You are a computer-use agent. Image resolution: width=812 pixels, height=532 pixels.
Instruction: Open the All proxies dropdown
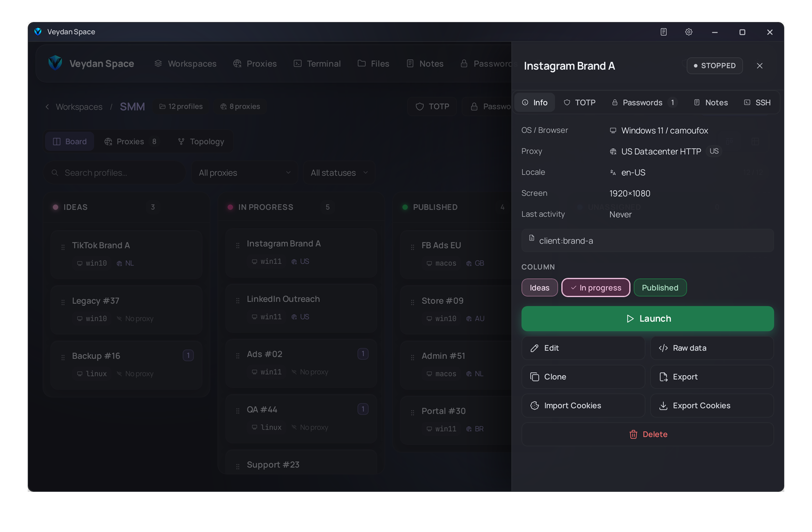pyautogui.click(x=245, y=173)
